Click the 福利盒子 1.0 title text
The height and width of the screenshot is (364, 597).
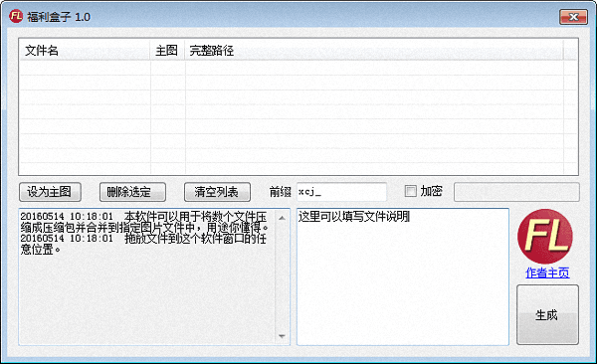(x=59, y=17)
